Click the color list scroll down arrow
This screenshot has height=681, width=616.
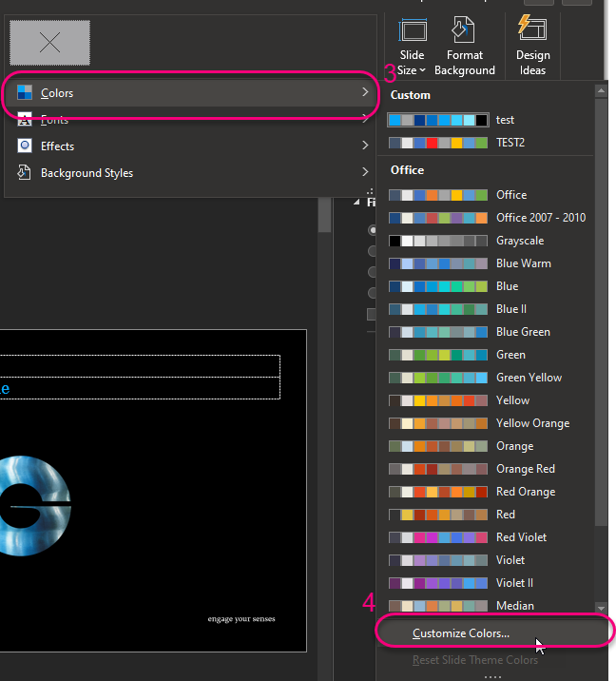(601, 608)
